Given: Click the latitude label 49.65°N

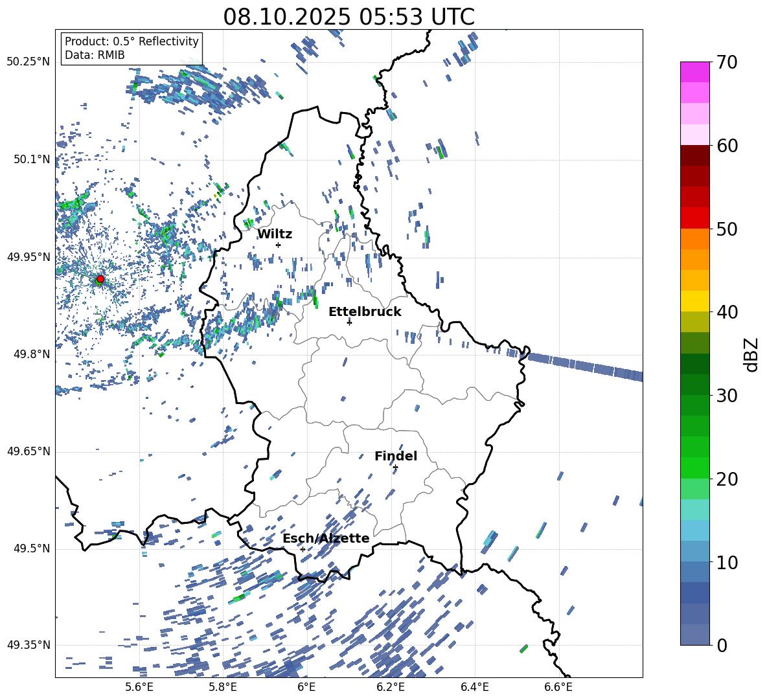Looking at the screenshot, I should click(x=29, y=451).
